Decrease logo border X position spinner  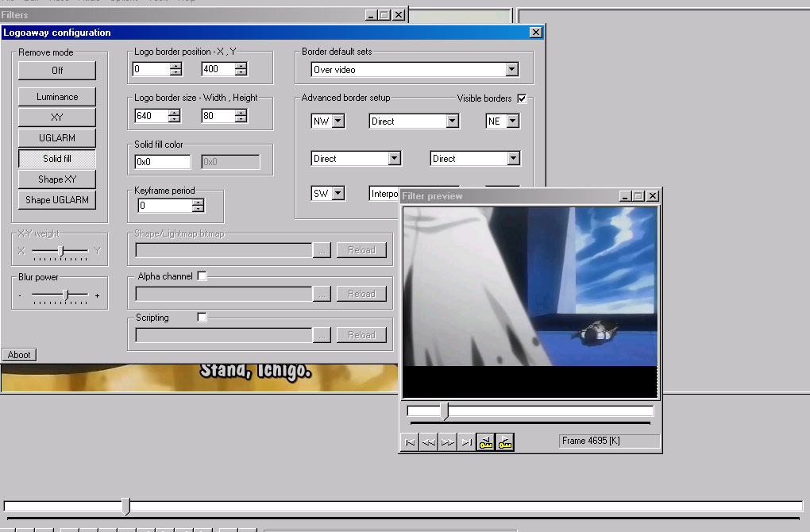pos(176,72)
